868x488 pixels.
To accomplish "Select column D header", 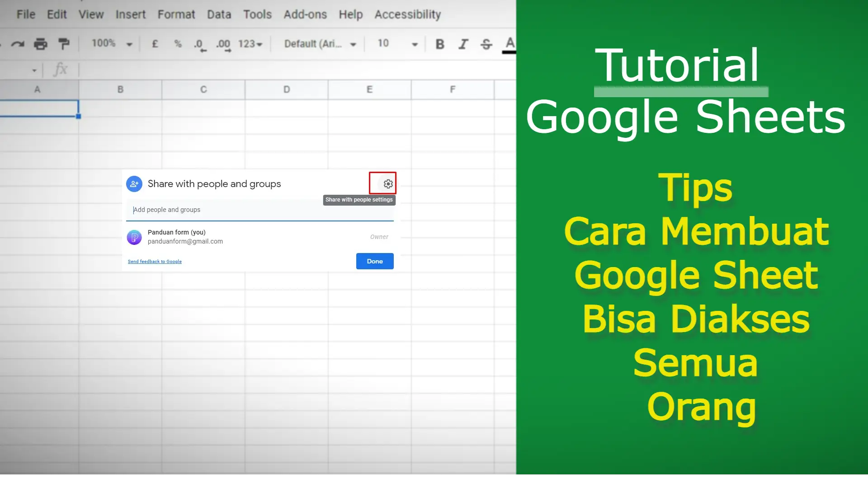I will click(x=287, y=89).
